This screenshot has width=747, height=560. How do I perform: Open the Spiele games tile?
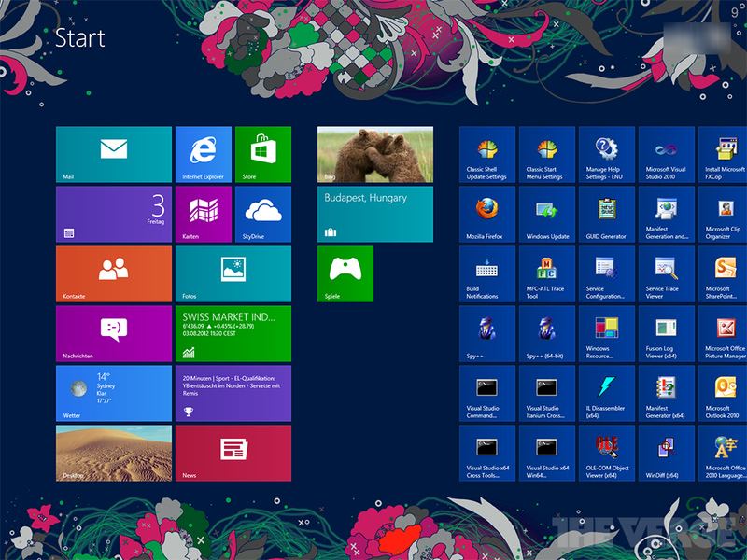[345, 273]
